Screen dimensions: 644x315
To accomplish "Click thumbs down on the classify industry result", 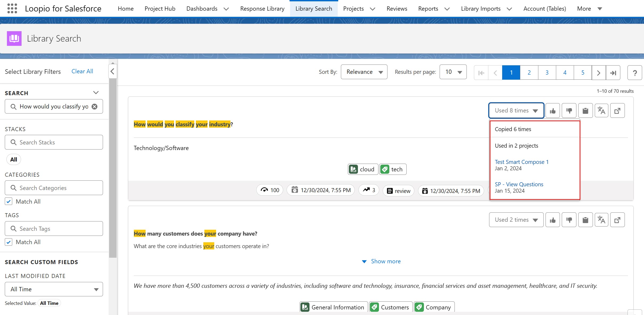I will click(569, 111).
